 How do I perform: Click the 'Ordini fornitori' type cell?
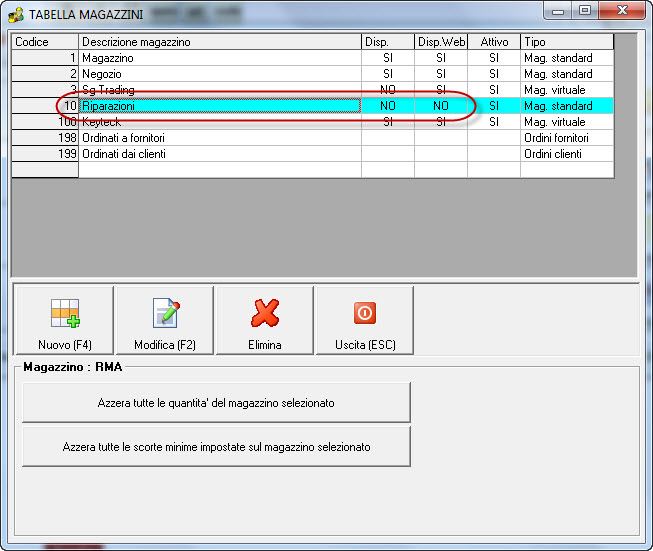pyautogui.click(x=567, y=137)
